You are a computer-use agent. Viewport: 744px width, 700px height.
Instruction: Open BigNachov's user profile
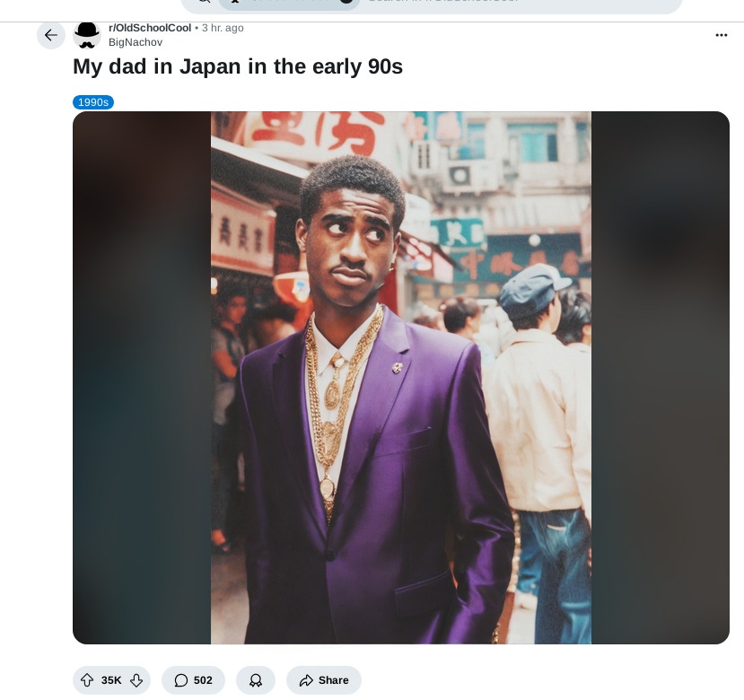tap(136, 42)
